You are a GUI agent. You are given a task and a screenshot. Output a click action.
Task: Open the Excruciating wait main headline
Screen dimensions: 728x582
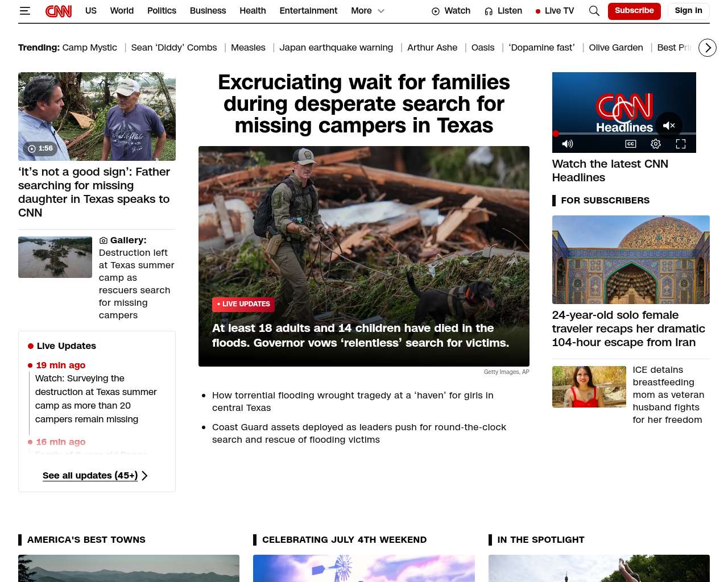pos(364,104)
